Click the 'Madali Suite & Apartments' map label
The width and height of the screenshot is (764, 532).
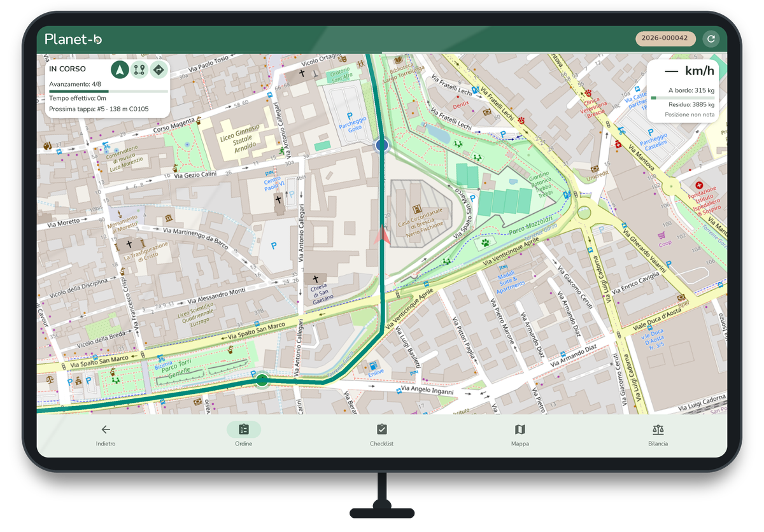click(x=511, y=281)
